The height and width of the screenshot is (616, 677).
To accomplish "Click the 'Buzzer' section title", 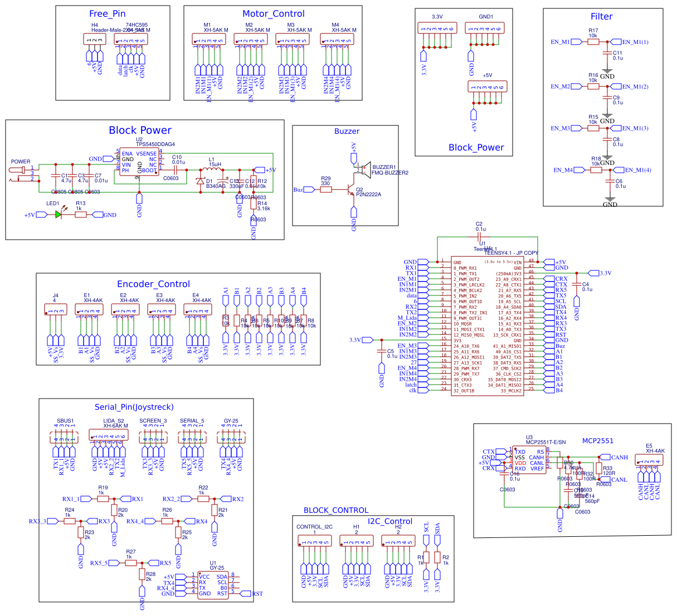I will tap(347, 131).
